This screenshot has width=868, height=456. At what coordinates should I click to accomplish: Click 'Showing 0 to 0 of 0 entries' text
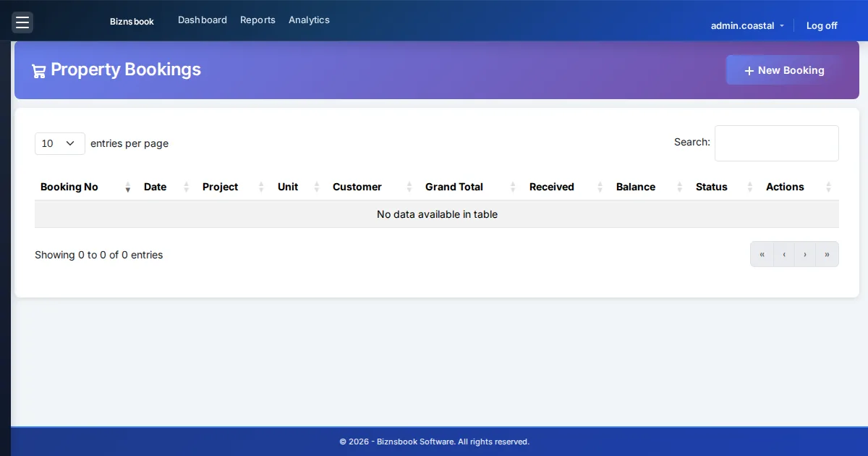tap(99, 255)
